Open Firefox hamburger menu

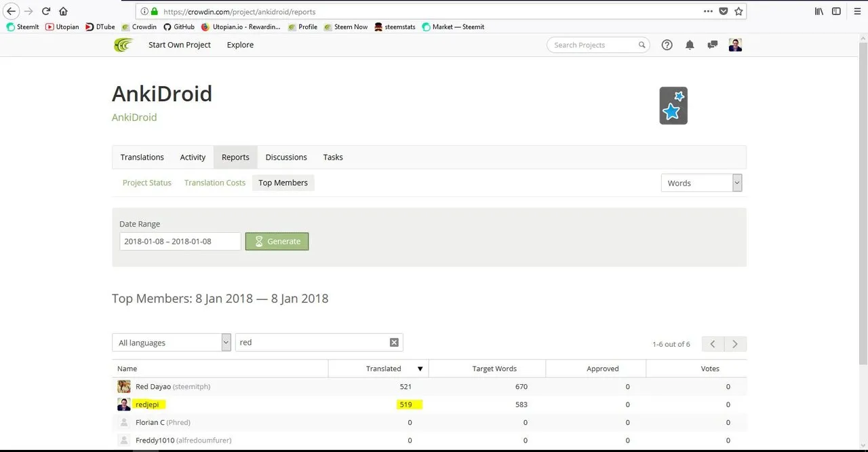[857, 12]
